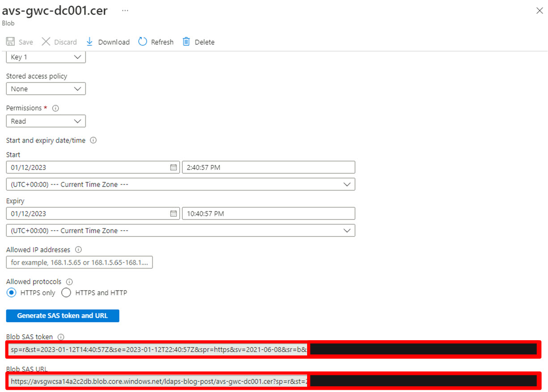Close the blob pane with the X

pyautogui.click(x=540, y=11)
